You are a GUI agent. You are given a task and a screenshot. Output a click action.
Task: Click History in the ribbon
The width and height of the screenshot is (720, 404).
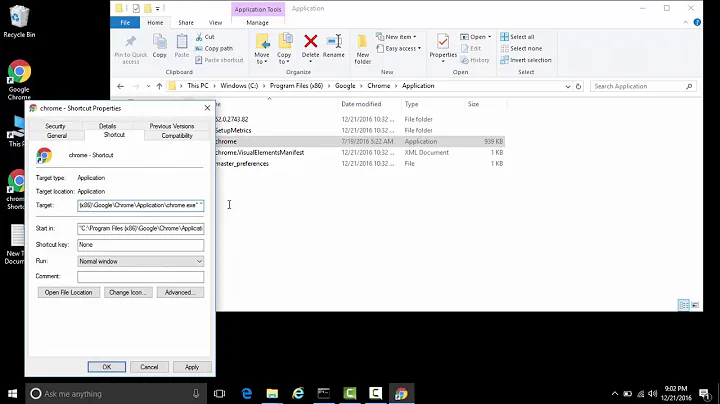475,60
